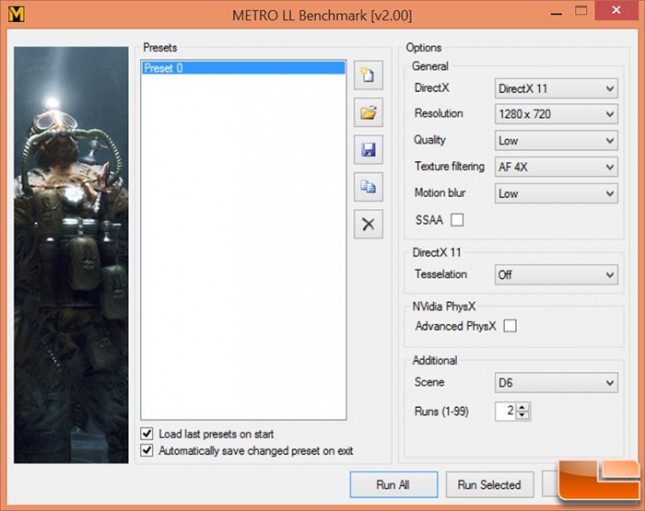Delete the preset with the X icon
Screen dimensions: 645x511
click(x=368, y=224)
